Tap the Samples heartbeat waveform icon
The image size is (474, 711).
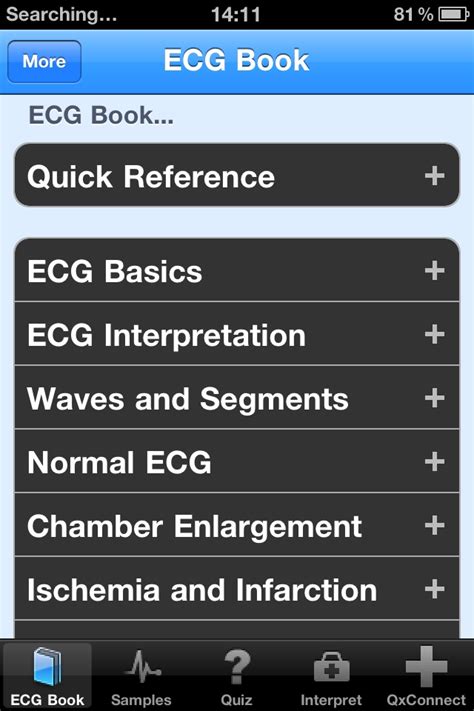coord(142,667)
